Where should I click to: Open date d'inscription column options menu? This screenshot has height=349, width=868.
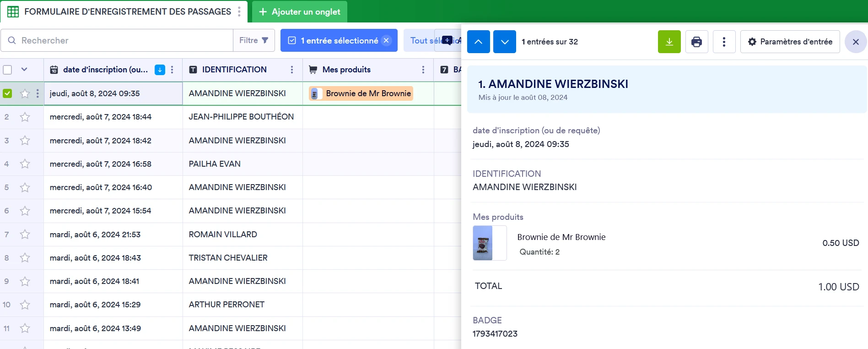[172, 70]
